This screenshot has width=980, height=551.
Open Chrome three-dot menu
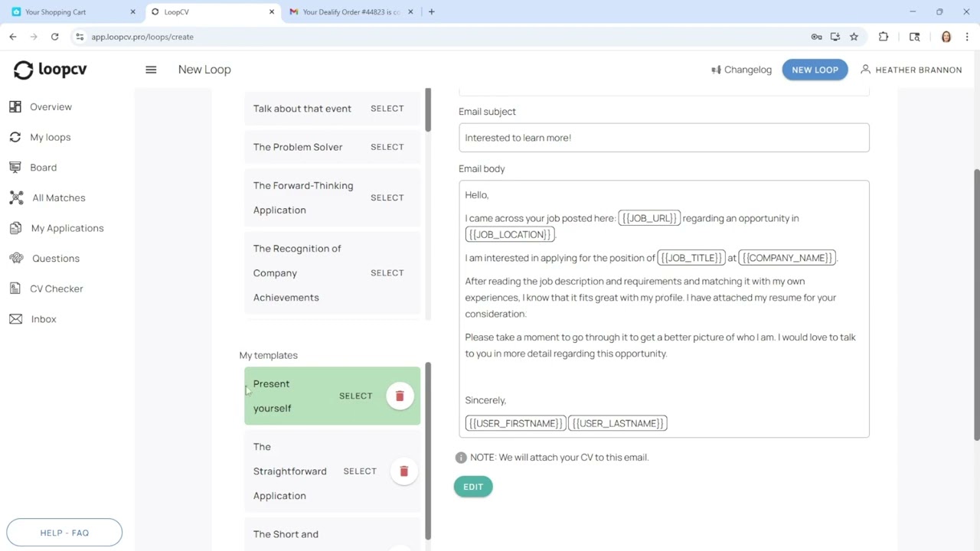tap(967, 37)
